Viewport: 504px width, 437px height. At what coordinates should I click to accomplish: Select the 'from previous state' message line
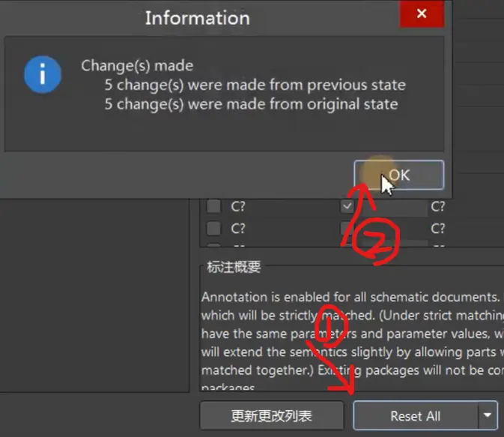(255, 85)
